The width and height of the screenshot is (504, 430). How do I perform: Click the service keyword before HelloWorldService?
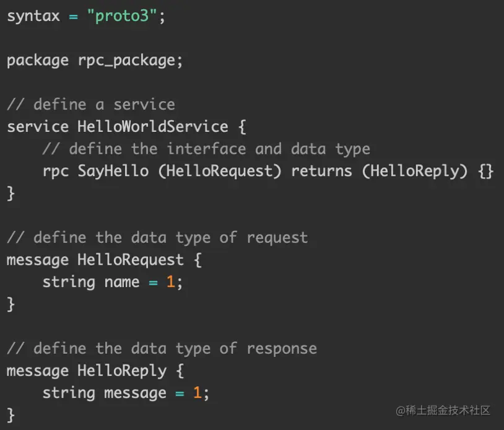pyautogui.click(x=38, y=127)
